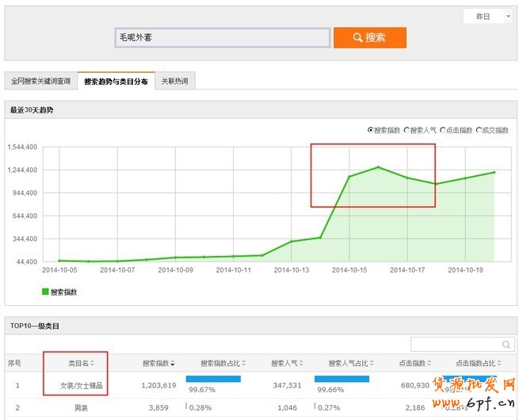Select the 搜索指数 radio button
The height and width of the screenshot is (420, 523).
(370, 130)
